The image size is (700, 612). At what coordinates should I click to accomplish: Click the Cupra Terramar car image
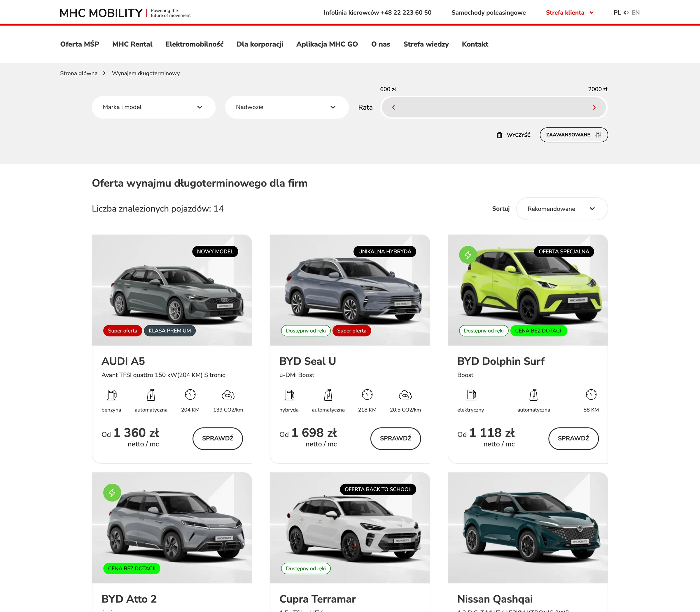tap(350, 528)
